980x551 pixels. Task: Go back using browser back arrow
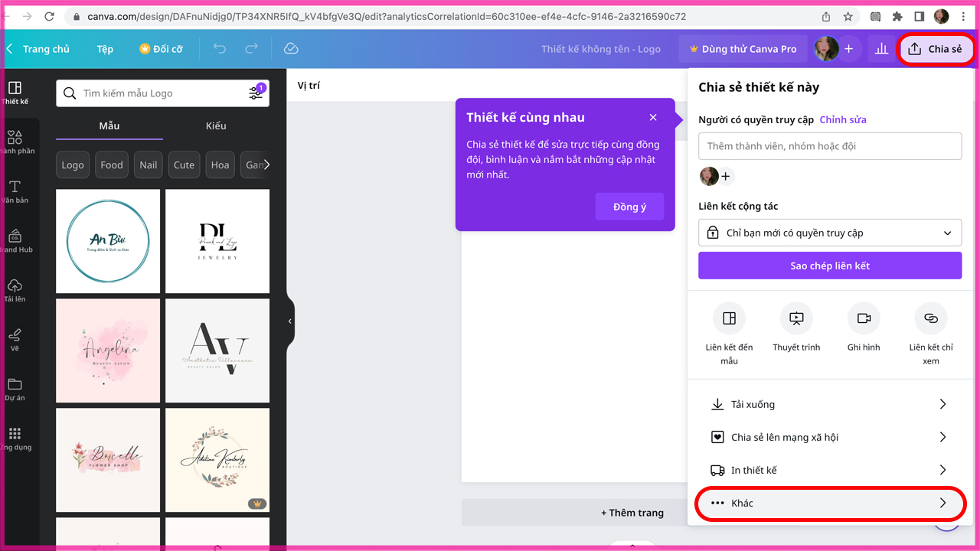tap(8, 16)
